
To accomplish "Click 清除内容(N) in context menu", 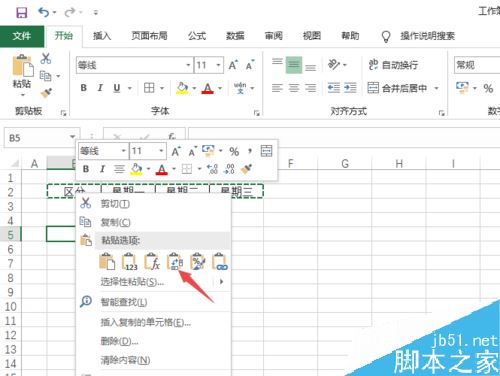I will (x=125, y=360).
